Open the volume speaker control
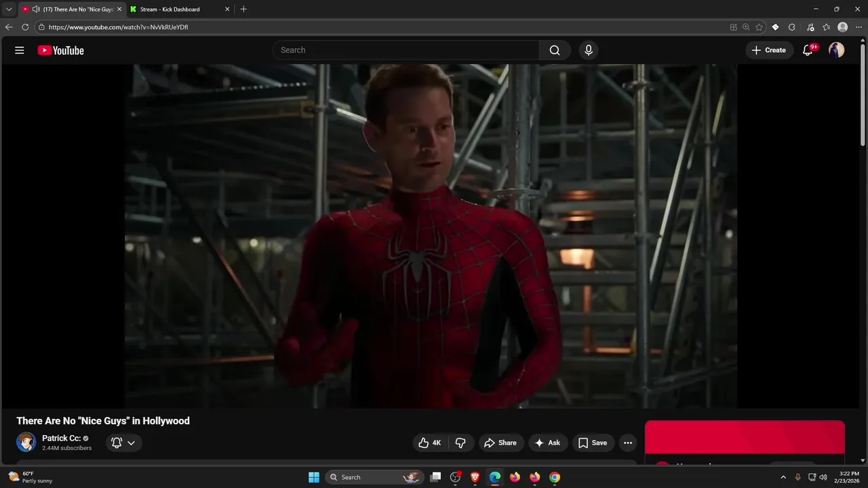The height and width of the screenshot is (488, 868). (823, 477)
